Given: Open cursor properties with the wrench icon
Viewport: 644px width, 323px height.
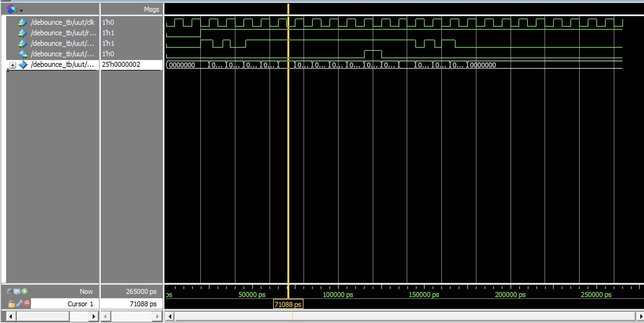Looking at the screenshot, I should click(x=19, y=304).
